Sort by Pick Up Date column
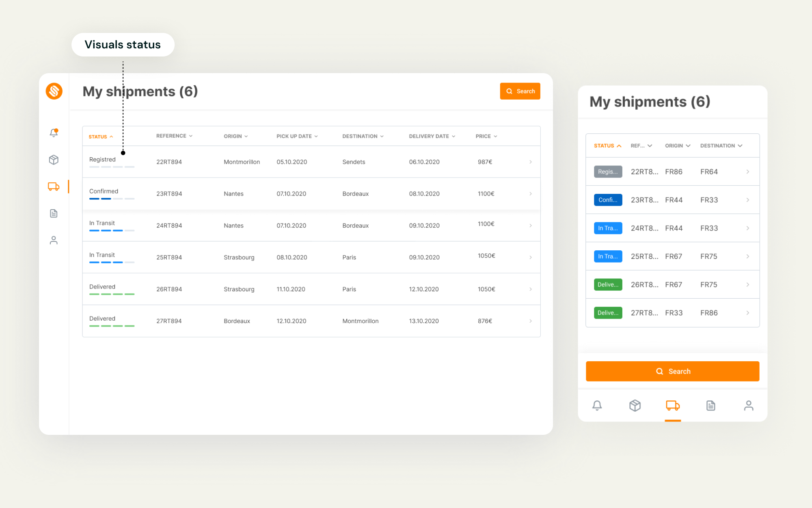The width and height of the screenshot is (812, 508). tap(297, 136)
